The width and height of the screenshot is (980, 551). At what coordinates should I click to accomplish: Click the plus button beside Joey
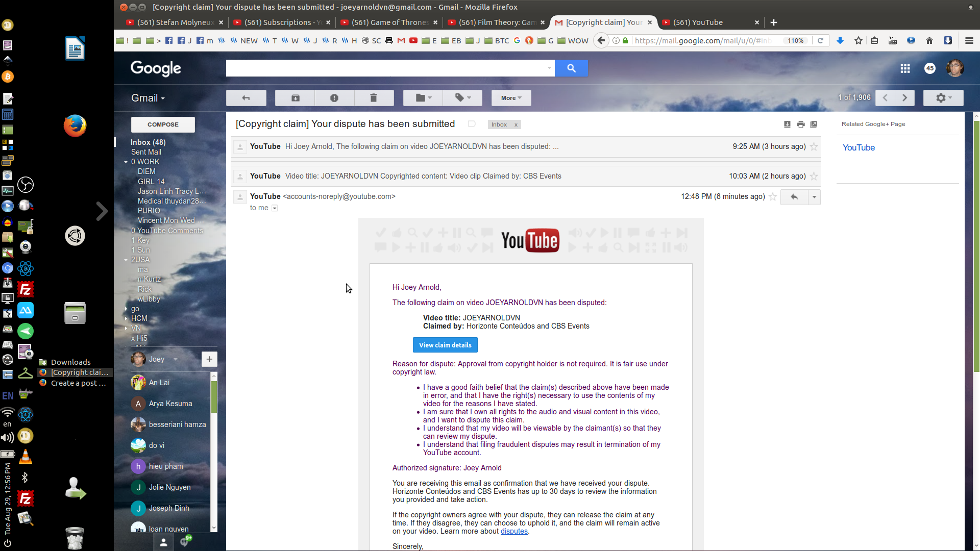click(x=209, y=359)
